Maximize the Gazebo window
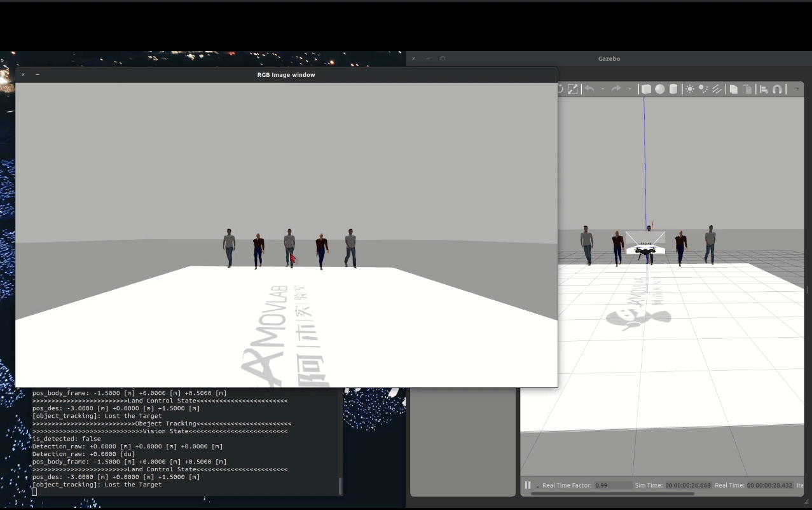812x510 pixels. pos(443,59)
